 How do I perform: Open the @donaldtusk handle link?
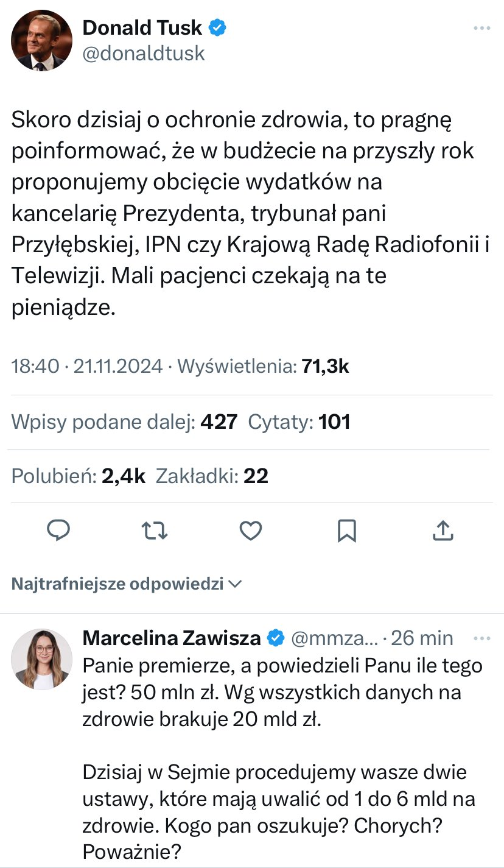(x=144, y=54)
